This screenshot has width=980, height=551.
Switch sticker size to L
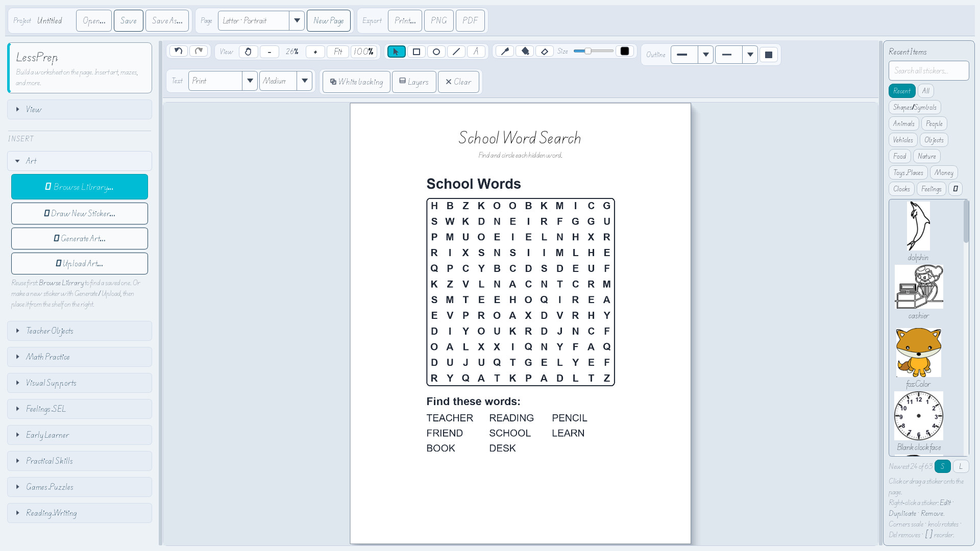(x=961, y=466)
